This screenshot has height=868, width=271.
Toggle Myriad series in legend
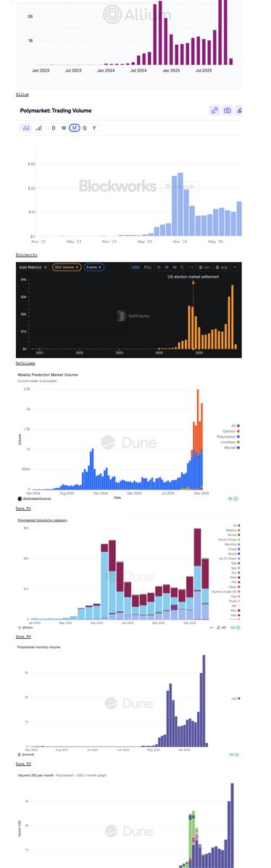click(232, 448)
